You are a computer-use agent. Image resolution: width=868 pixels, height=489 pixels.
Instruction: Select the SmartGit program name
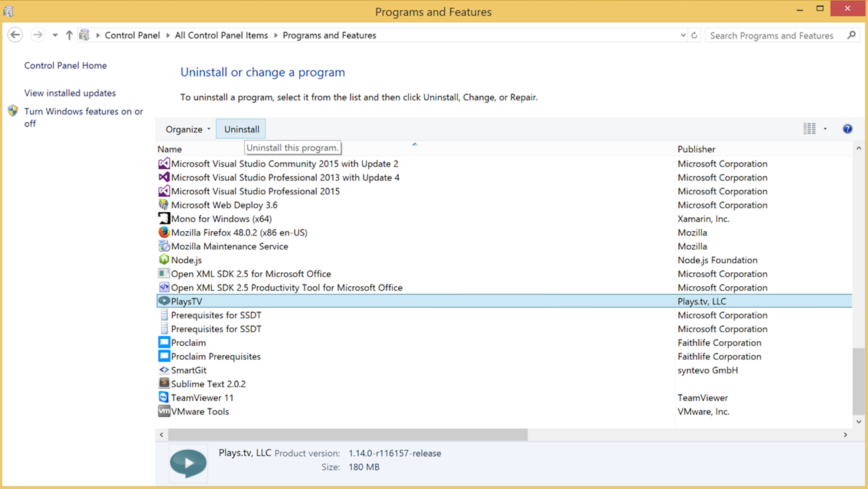point(189,370)
